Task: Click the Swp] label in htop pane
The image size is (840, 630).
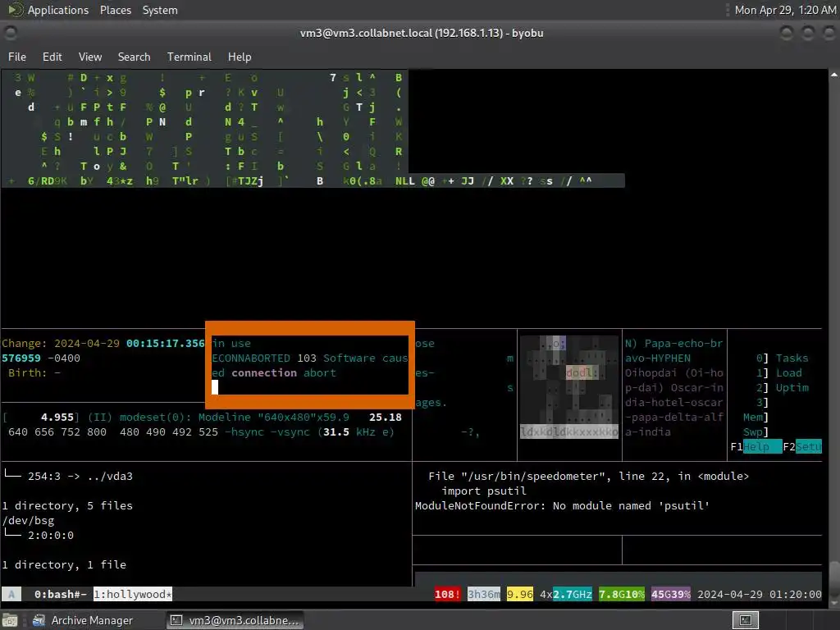Action: [756, 431]
